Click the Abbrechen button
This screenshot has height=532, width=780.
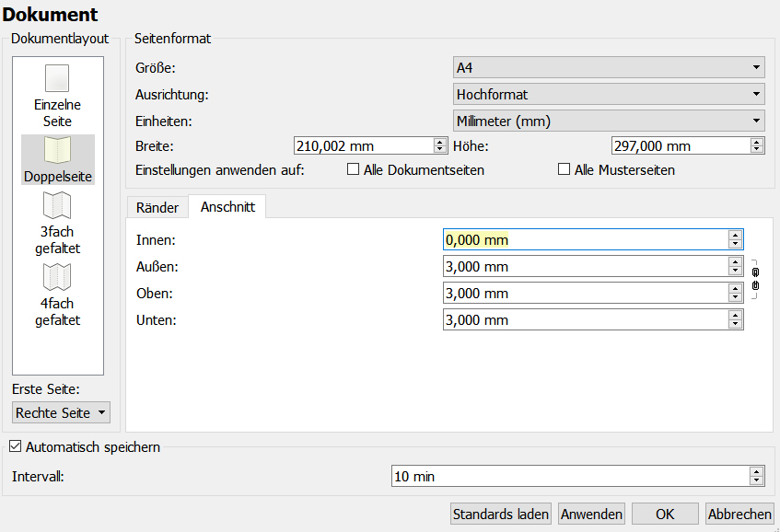(x=740, y=515)
